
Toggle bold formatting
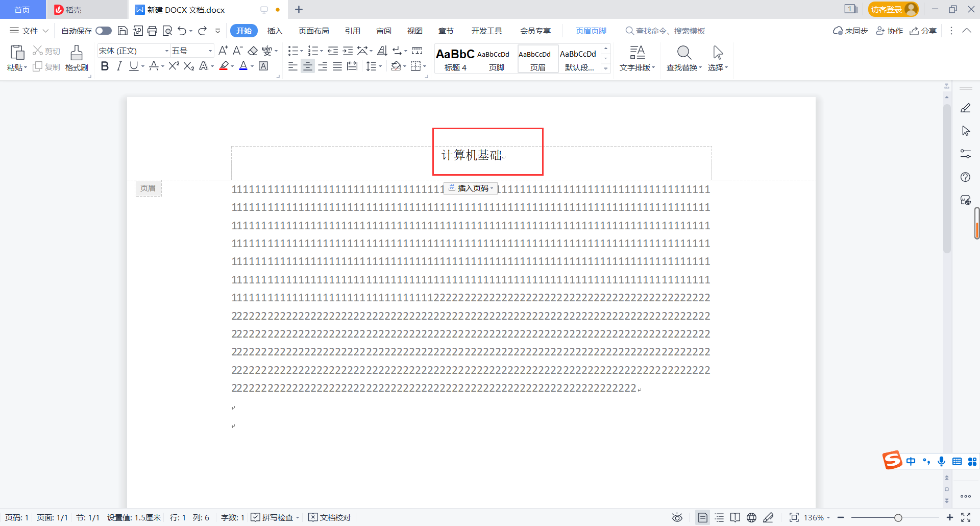[105, 66]
